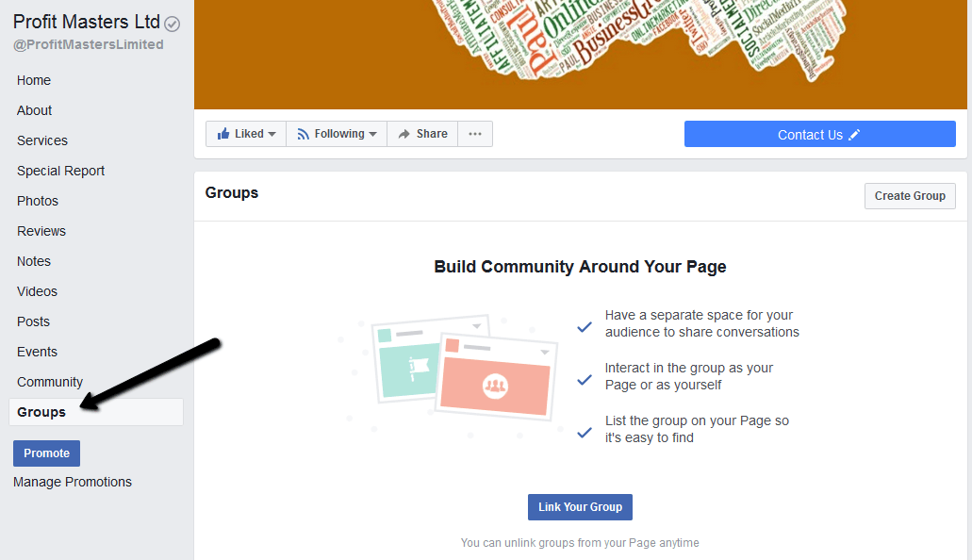This screenshot has width=972, height=560.
Task: Expand the Liked dropdown arrow
Action: tap(272, 134)
